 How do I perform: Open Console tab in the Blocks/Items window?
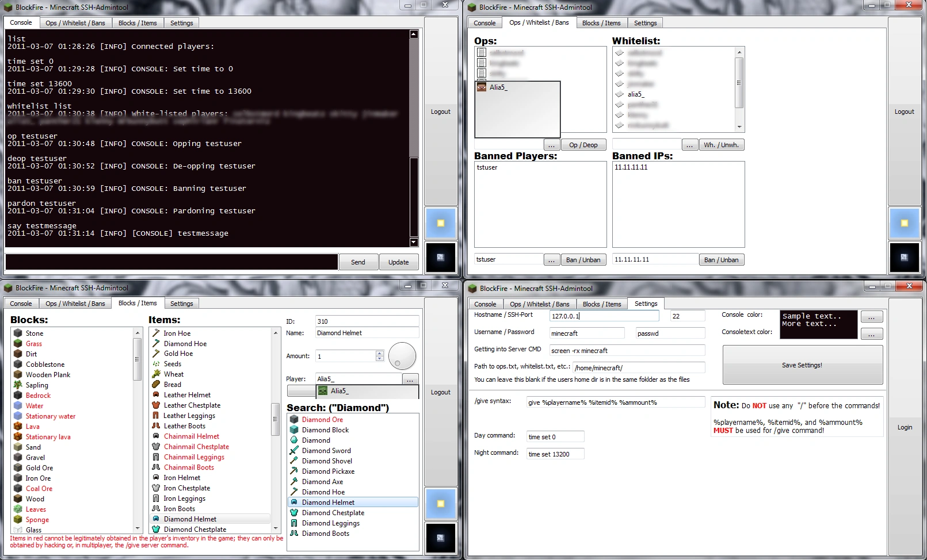[x=21, y=304]
